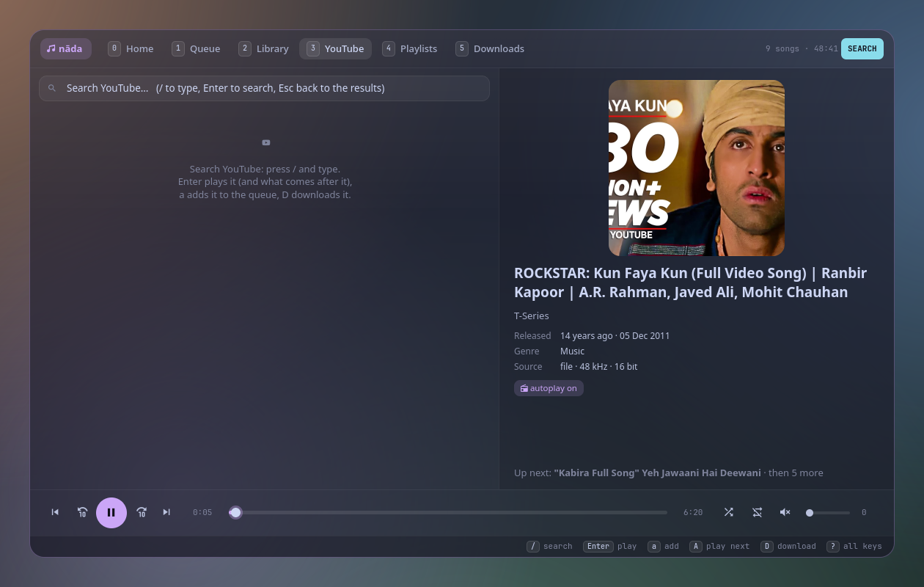Click the 'D download' shortcut hint
This screenshot has height=587, width=924.
coord(788,546)
